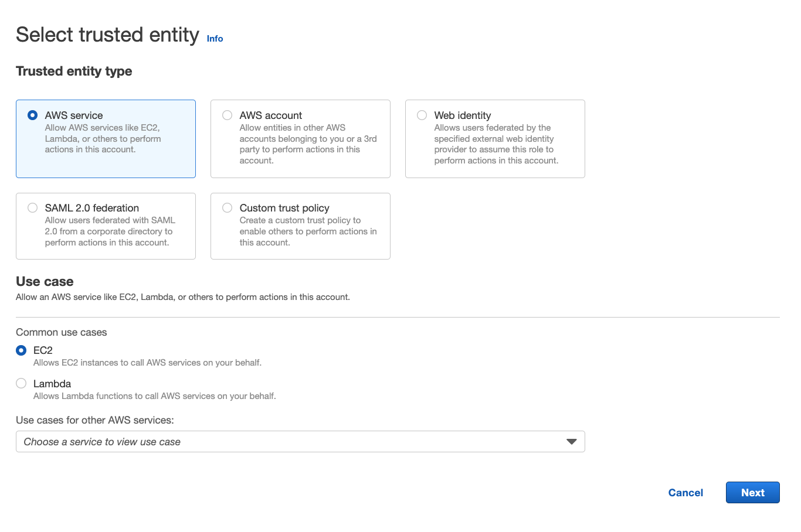Click the 'Allows users federated by the specified' description
Image resolution: width=801 pixels, height=532 pixels.
click(496, 144)
